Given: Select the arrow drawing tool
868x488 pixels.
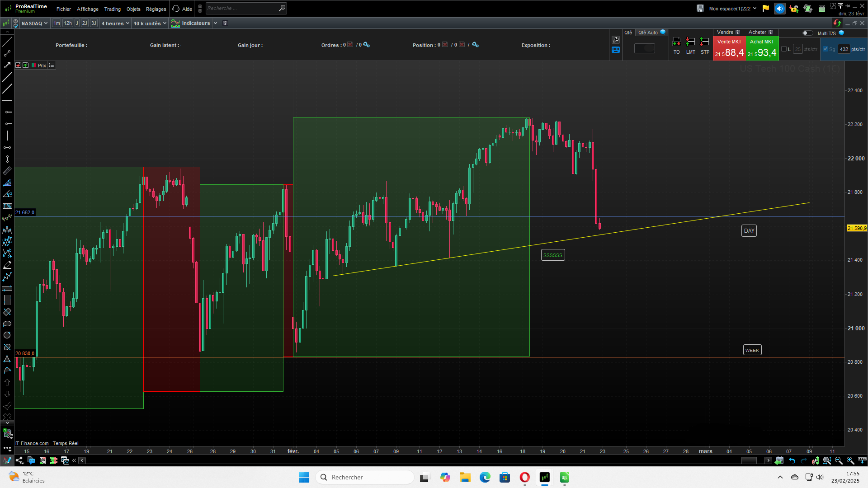Looking at the screenshot, I should click(7, 65).
